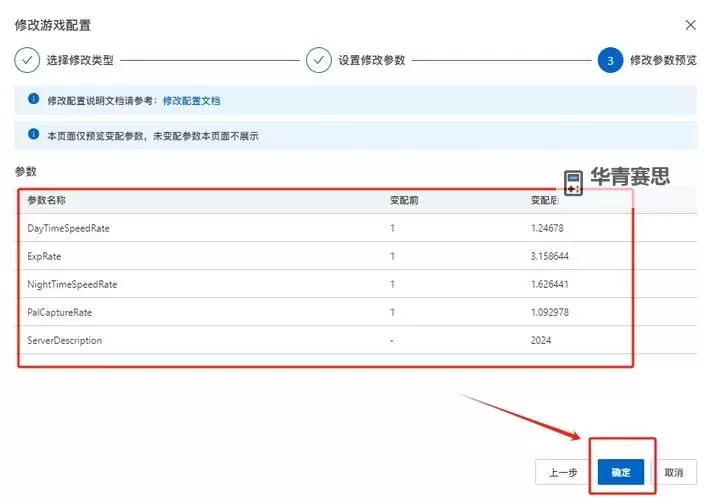
Task: Select the 选择修改类型 step label
Action: (80, 60)
